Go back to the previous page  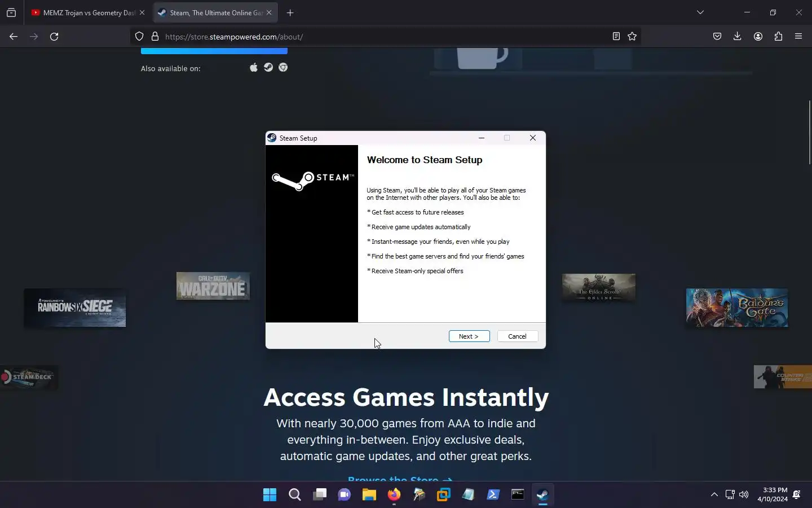click(x=14, y=37)
